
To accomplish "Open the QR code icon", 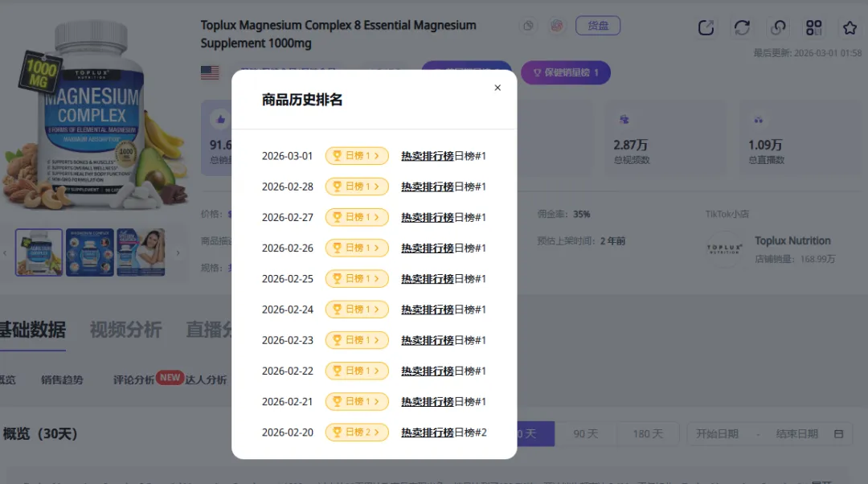I will (x=813, y=27).
